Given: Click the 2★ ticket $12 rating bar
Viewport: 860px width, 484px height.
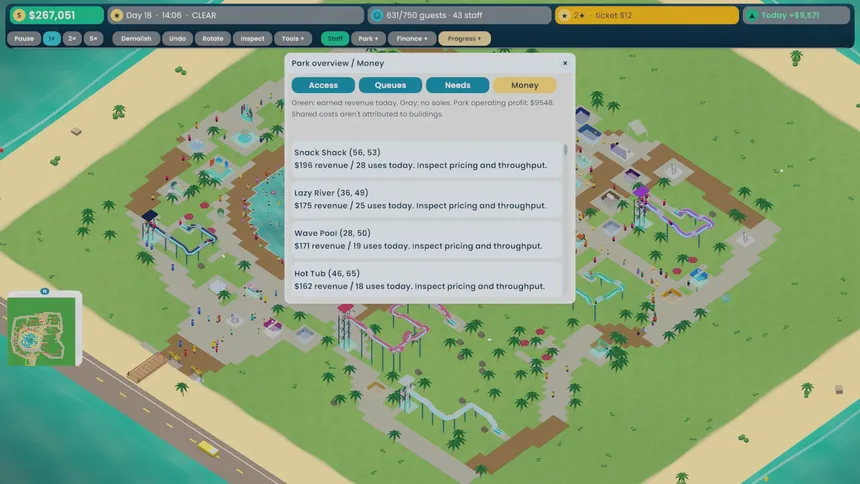Looking at the screenshot, I should [647, 15].
